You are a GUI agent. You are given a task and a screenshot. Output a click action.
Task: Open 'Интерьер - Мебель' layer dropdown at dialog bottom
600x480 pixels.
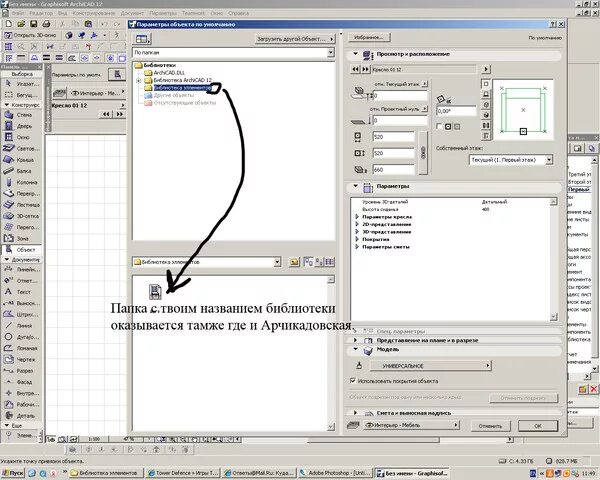click(x=411, y=425)
